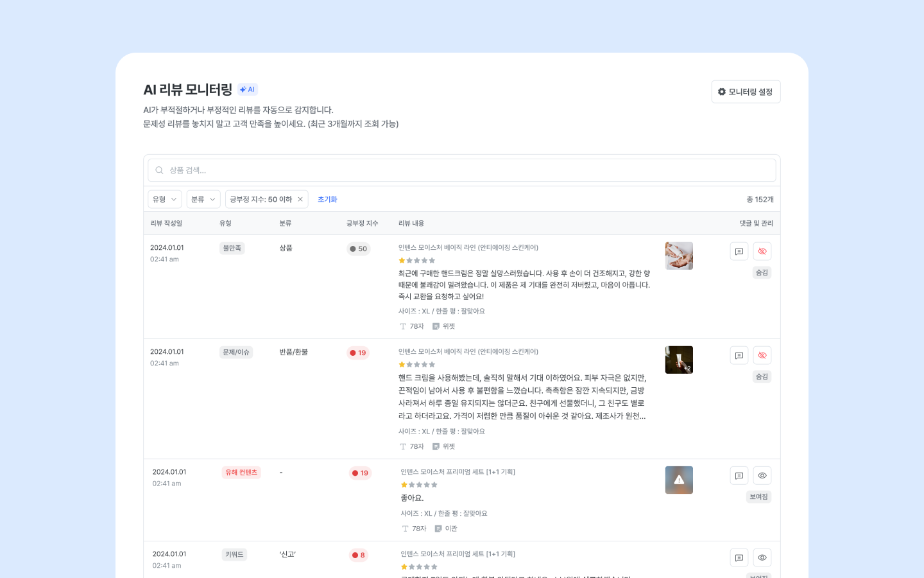
Task: Click the star rating in the 불만족 review
Action: [x=417, y=260]
